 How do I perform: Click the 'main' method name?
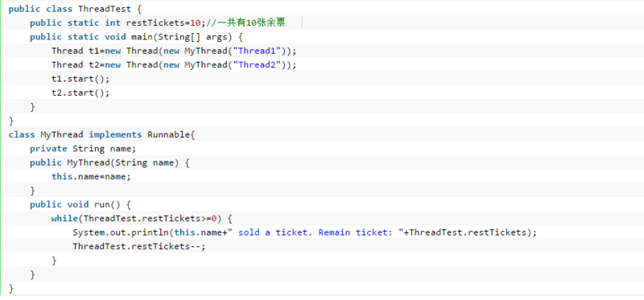click(x=142, y=37)
